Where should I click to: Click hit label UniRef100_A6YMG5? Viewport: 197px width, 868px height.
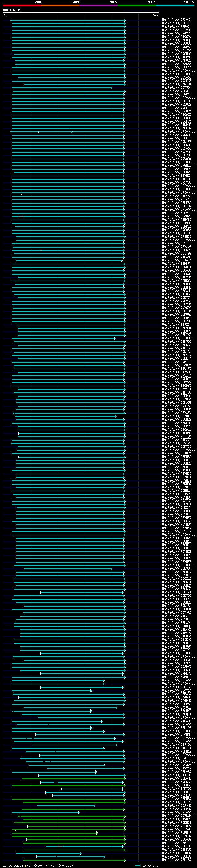point(177,399)
